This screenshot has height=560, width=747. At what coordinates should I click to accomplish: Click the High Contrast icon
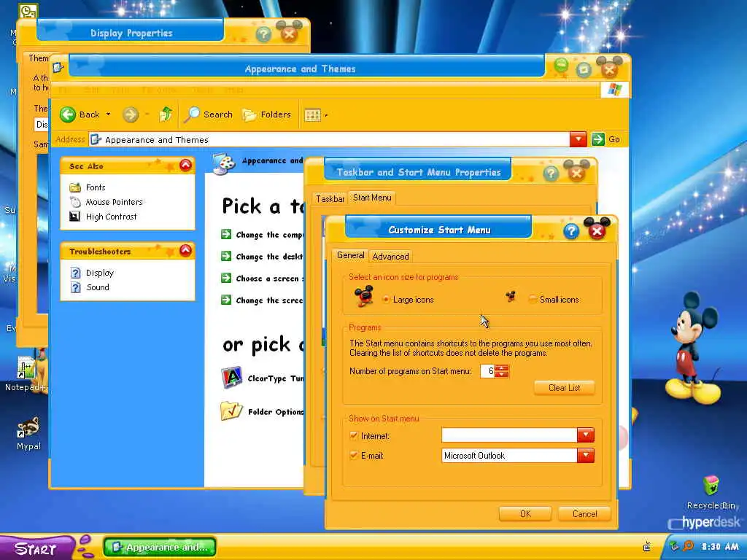click(x=75, y=217)
